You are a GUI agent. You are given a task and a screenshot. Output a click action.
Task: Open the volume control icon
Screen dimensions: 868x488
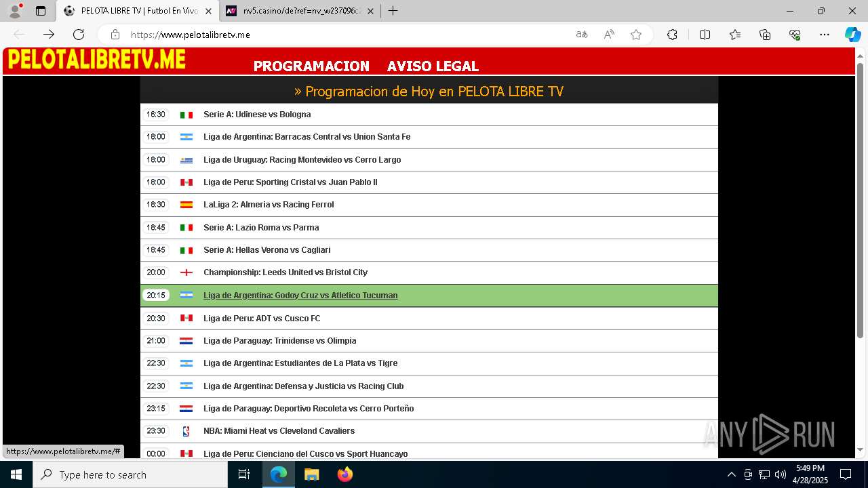780,474
